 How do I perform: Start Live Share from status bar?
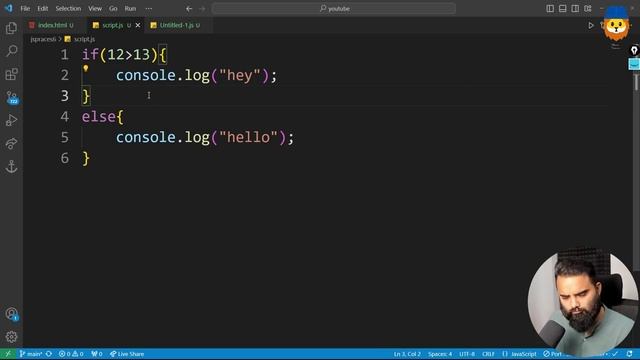127,354
